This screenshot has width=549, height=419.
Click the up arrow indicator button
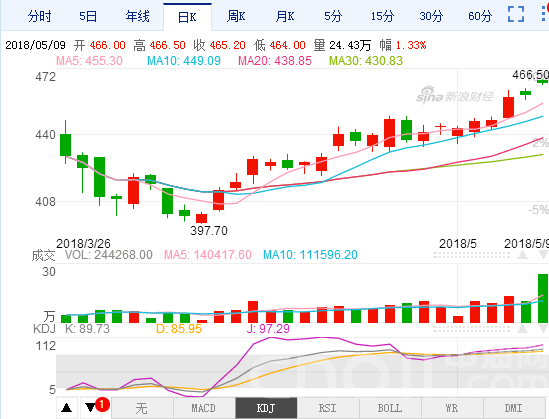click(67, 408)
